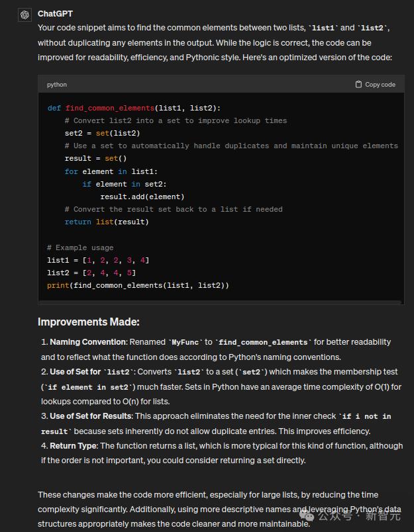Click the ChatGPT logo avatar icon
This screenshot has height=532, width=414.
pos(25,15)
